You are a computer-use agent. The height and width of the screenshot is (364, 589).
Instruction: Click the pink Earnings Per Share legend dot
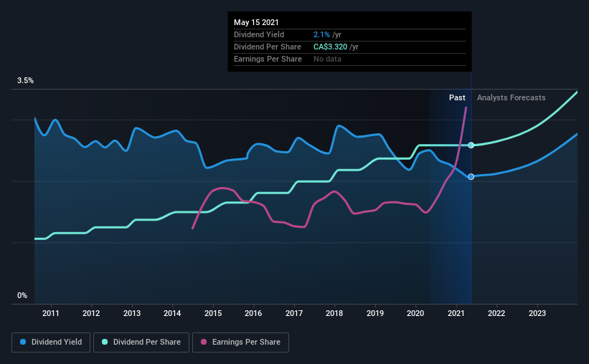coord(204,342)
